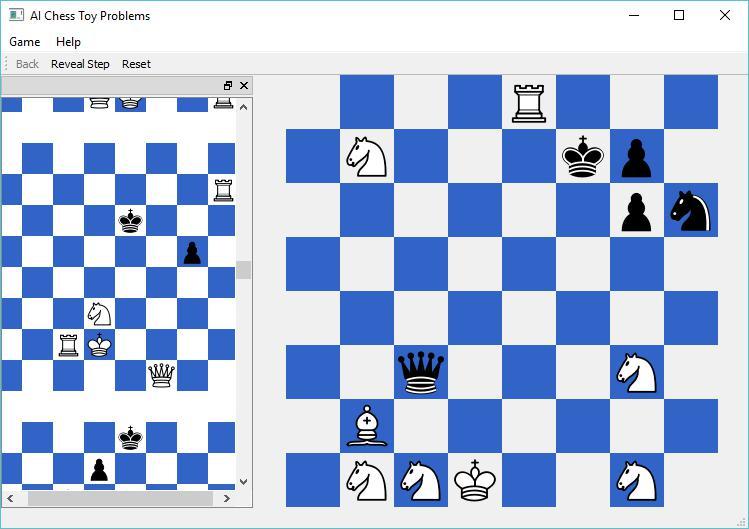Click the white knight immediately left of white king
Viewport: 749px width, 529px height.
[x=420, y=480]
